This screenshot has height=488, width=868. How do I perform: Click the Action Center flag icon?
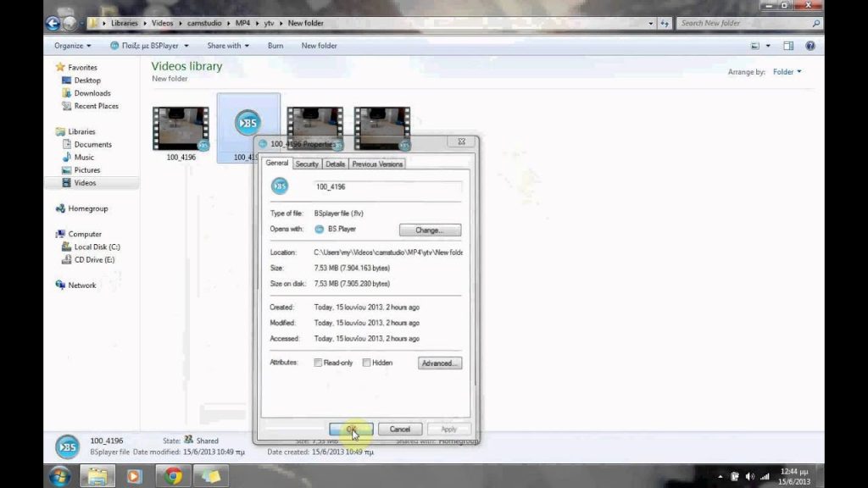tap(735, 476)
